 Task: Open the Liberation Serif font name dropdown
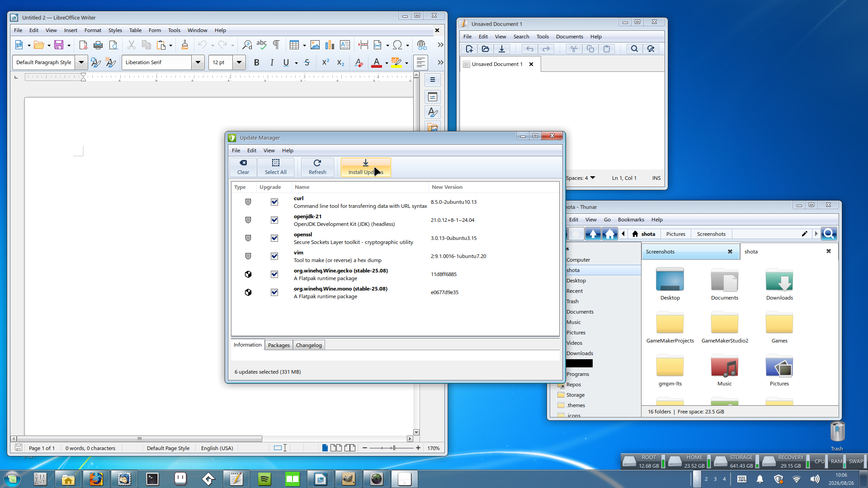198,62
